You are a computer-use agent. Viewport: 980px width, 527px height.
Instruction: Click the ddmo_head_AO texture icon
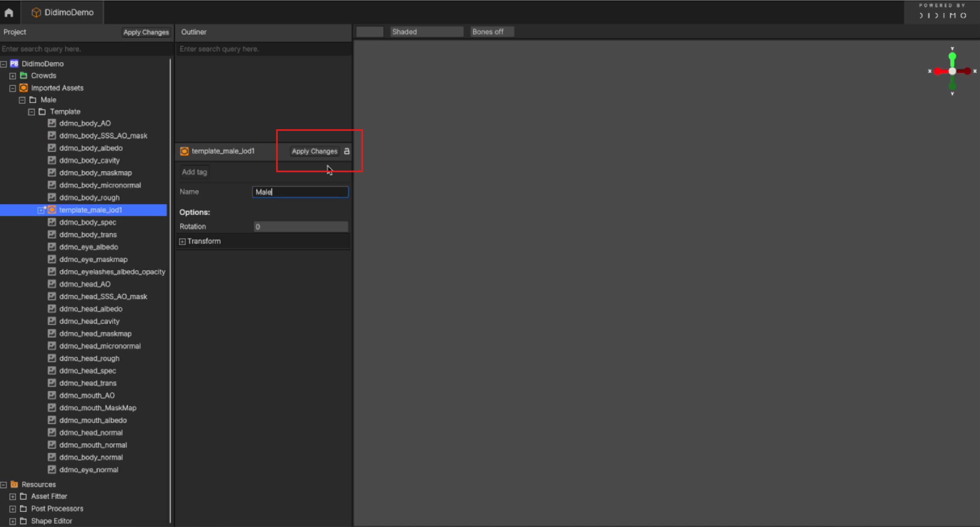(52, 284)
